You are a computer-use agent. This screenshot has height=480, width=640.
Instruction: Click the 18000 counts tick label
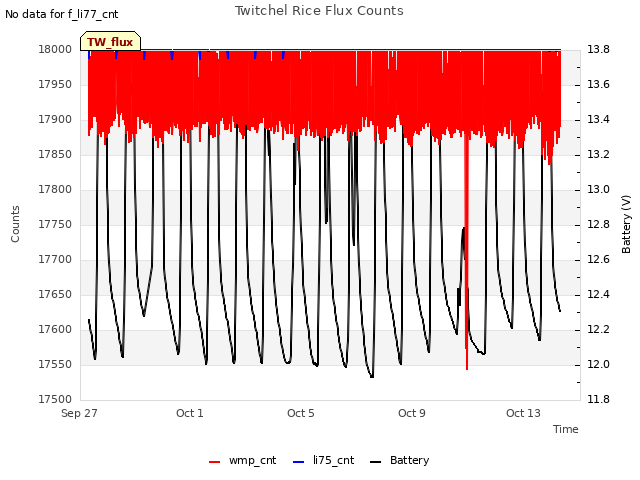55,49
